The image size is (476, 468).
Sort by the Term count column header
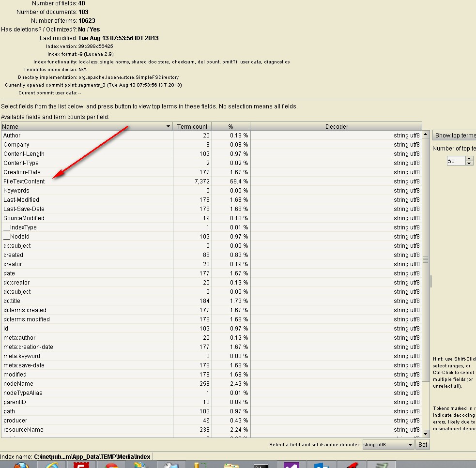192,126
